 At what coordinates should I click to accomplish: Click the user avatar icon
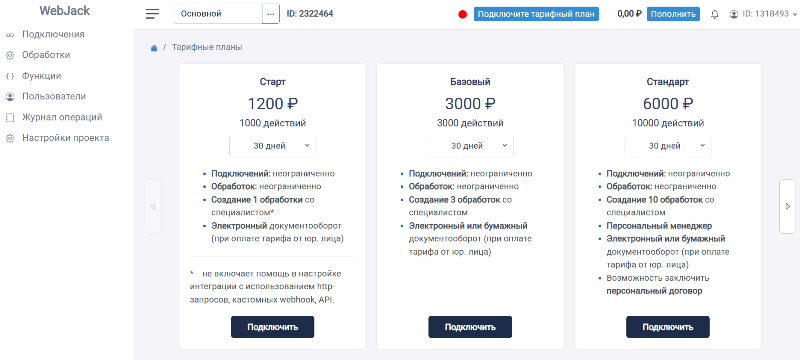pos(734,14)
